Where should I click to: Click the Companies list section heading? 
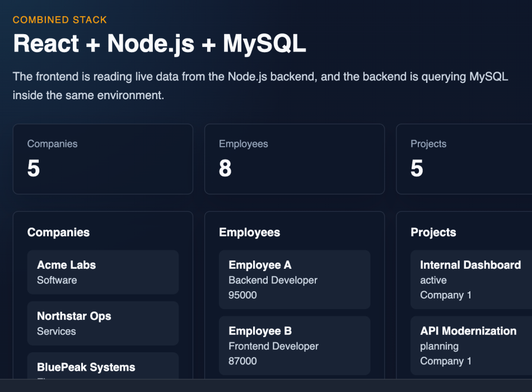click(x=58, y=232)
